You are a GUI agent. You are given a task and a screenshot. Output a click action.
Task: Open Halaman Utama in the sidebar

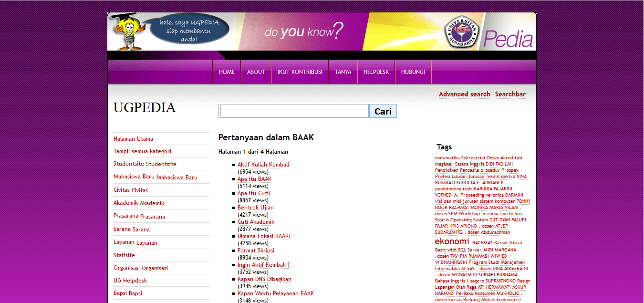coord(133,139)
